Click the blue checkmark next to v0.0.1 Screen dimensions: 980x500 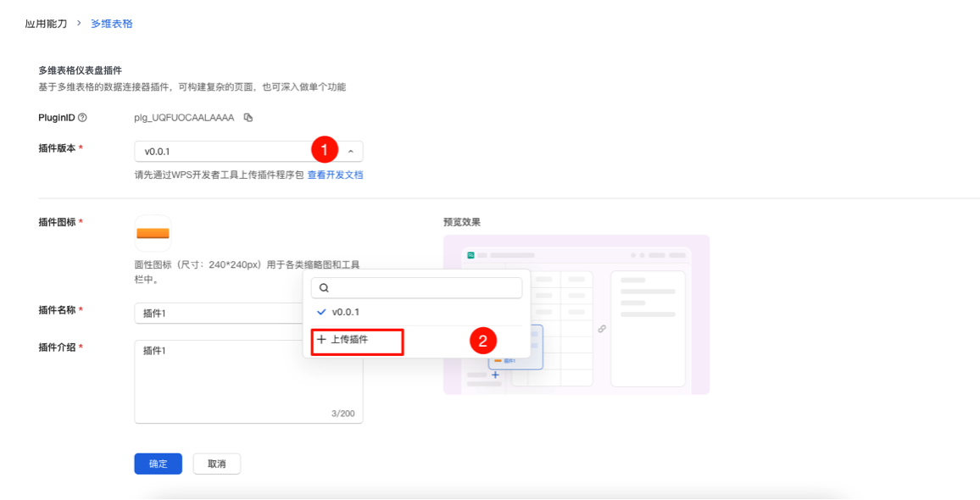pos(321,312)
